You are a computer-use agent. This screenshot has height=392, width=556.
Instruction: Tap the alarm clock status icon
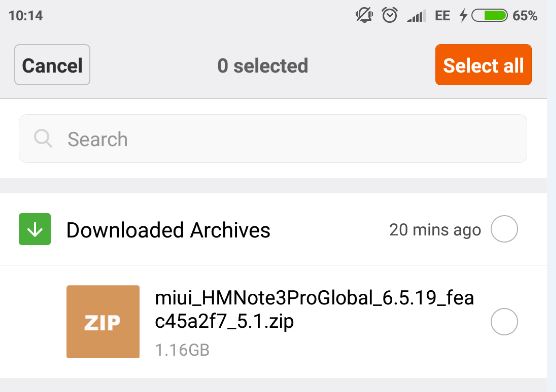[390, 16]
